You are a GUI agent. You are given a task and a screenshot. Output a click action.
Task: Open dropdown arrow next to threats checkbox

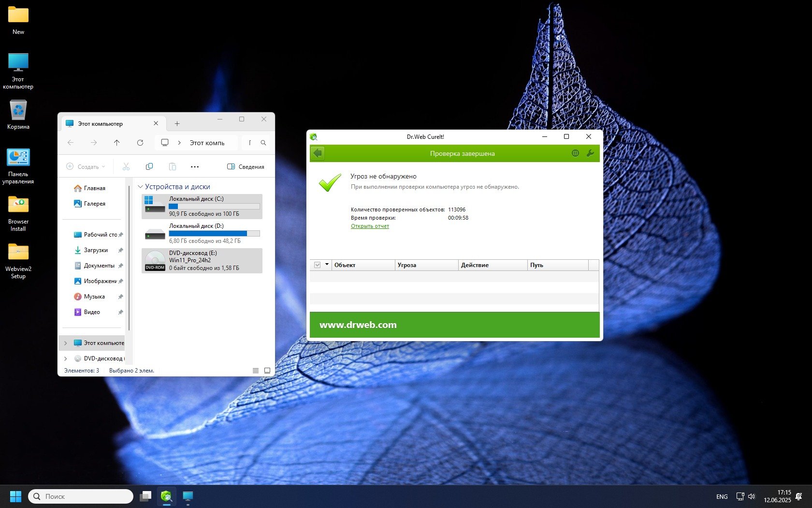coord(327,265)
